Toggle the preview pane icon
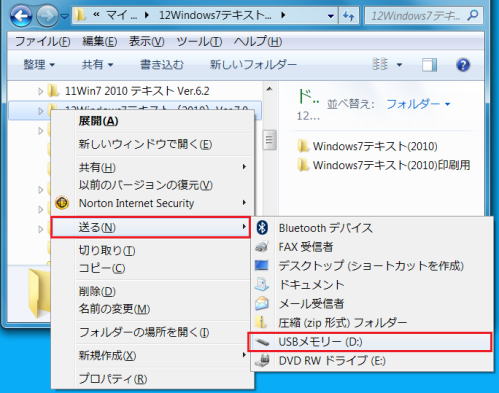Screen dimensions: 499x393 [429, 65]
